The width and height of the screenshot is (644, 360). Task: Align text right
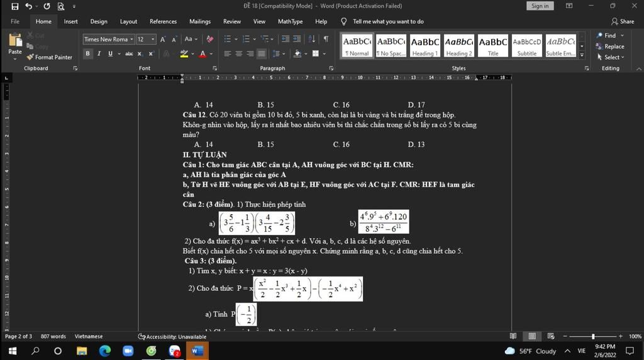(250, 54)
